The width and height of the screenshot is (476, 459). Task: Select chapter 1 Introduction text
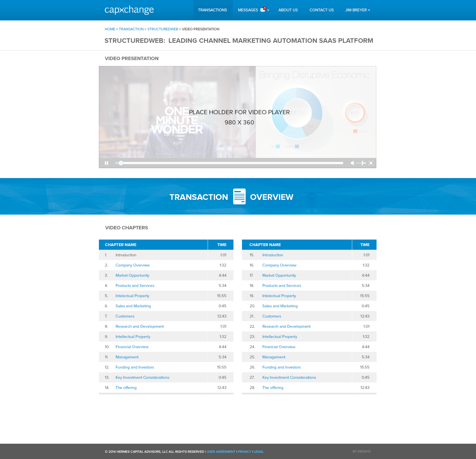(x=126, y=255)
